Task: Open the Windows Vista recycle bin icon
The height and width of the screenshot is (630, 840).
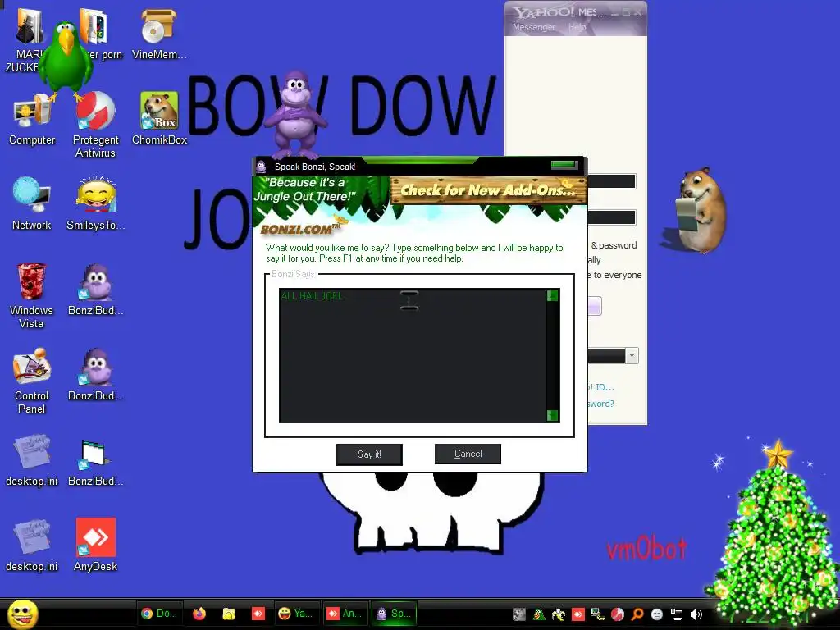Action: (31, 295)
